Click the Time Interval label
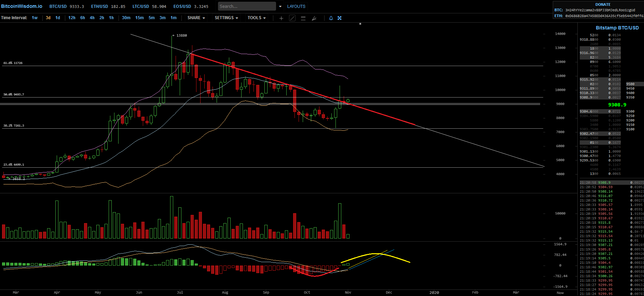The height and width of the screenshot is (296, 644). pos(14,18)
